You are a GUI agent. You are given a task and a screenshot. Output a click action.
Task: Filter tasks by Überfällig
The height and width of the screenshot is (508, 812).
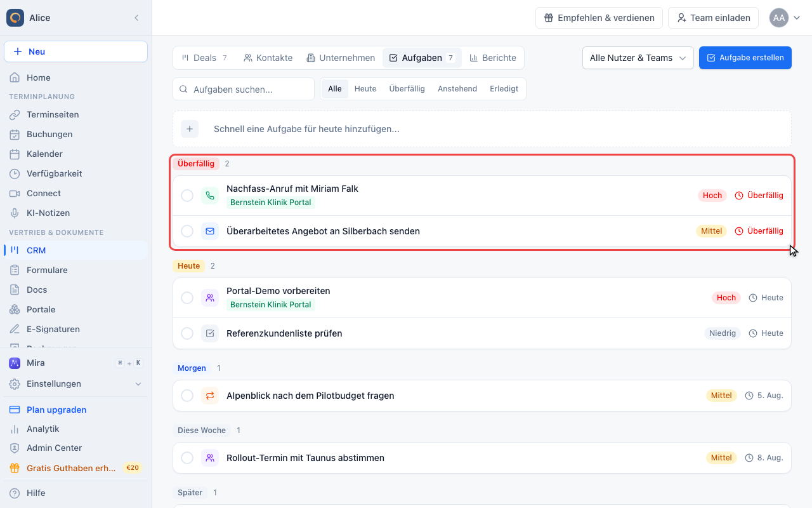coord(407,89)
